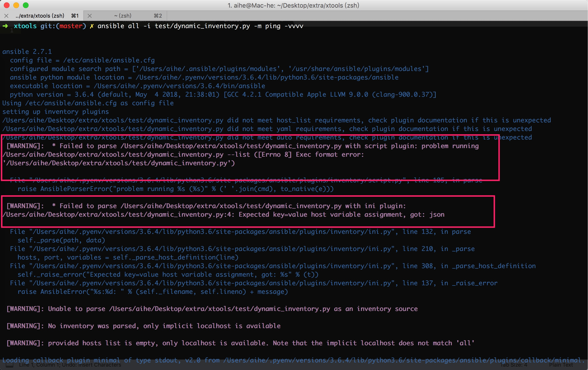The width and height of the screenshot is (588, 370).
Task: Click 'master' branch name in the prompt
Action: (70, 26)
